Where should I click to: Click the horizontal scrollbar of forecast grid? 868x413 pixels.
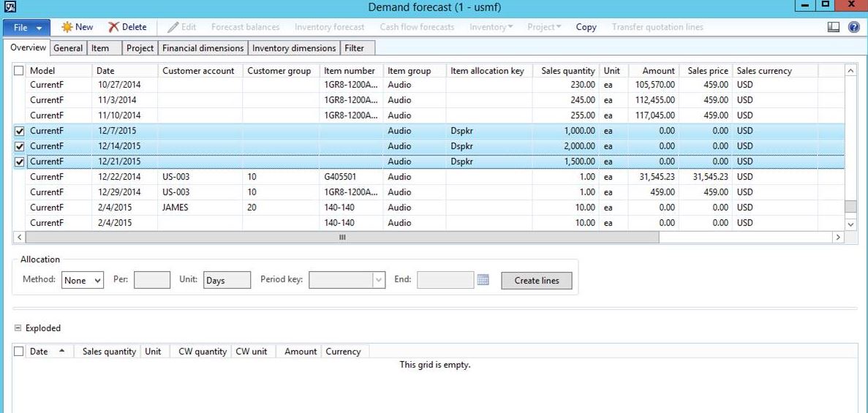[x=342, y=238]
